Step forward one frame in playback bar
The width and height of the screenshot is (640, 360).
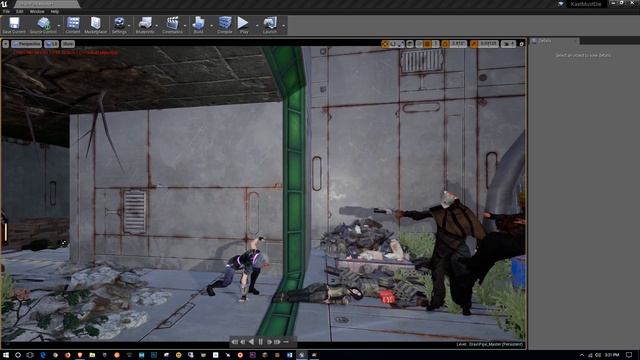[269, 342]
